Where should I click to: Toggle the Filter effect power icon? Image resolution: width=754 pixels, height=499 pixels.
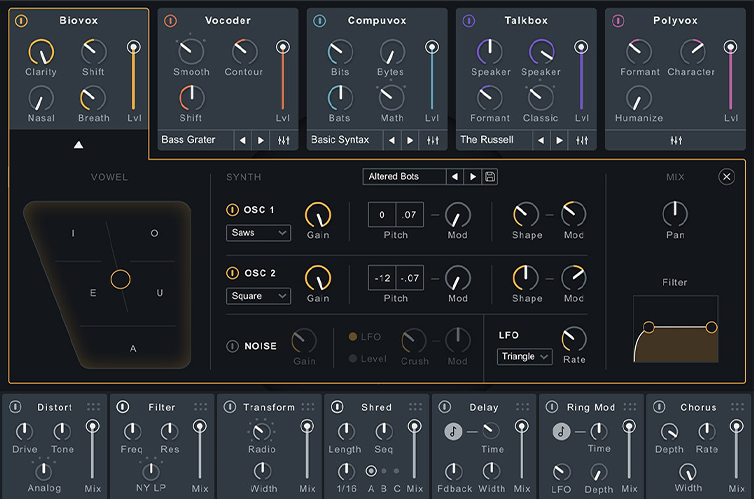(x=123, y=407)
